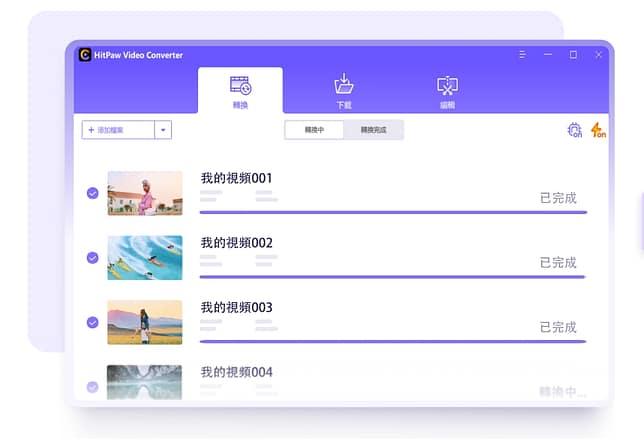Uncheck the checkbox for 我的視頻003
The image size is (644, 442).
[93, 322]
